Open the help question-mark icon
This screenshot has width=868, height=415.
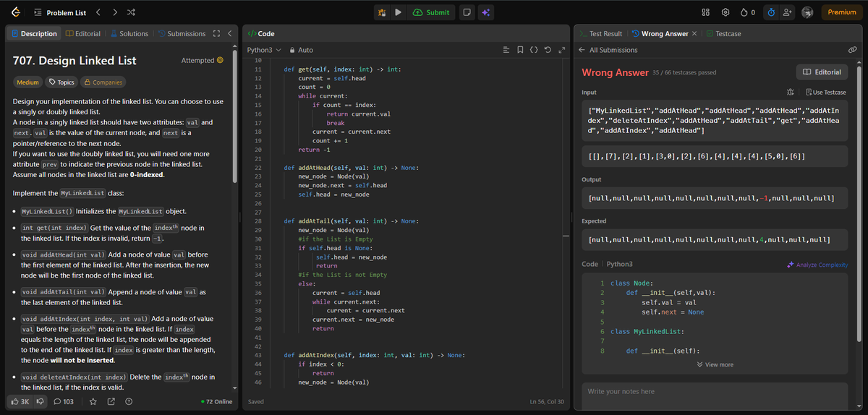(x=128, y=401)
